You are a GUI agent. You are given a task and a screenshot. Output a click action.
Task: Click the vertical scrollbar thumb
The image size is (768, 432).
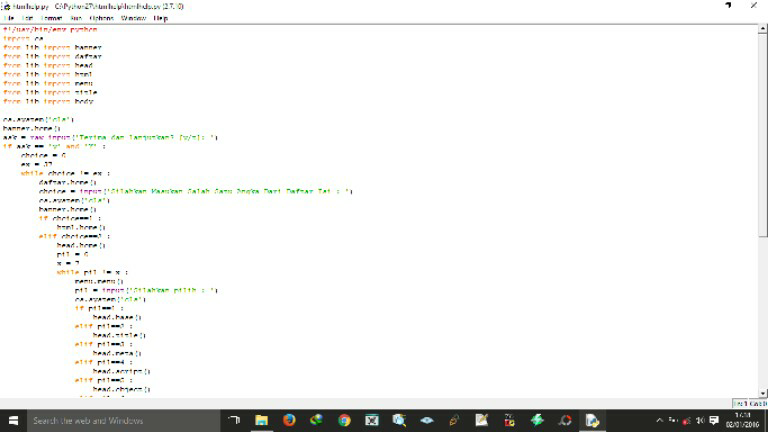click(x=763, y=135)
